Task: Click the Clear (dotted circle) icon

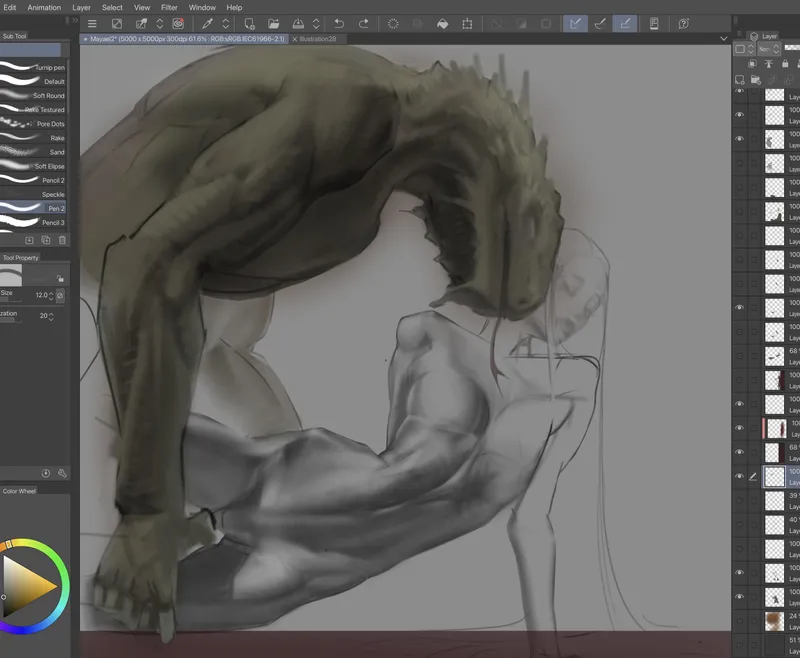Action: pos(393,23)
